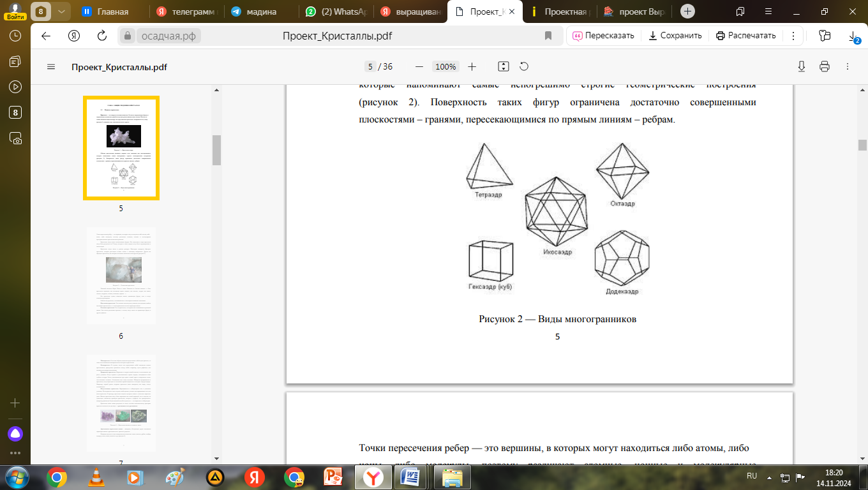Open three-dot menu next to Распечатать
The width and height of the screenshot is (868, 490).
point(793,36)
